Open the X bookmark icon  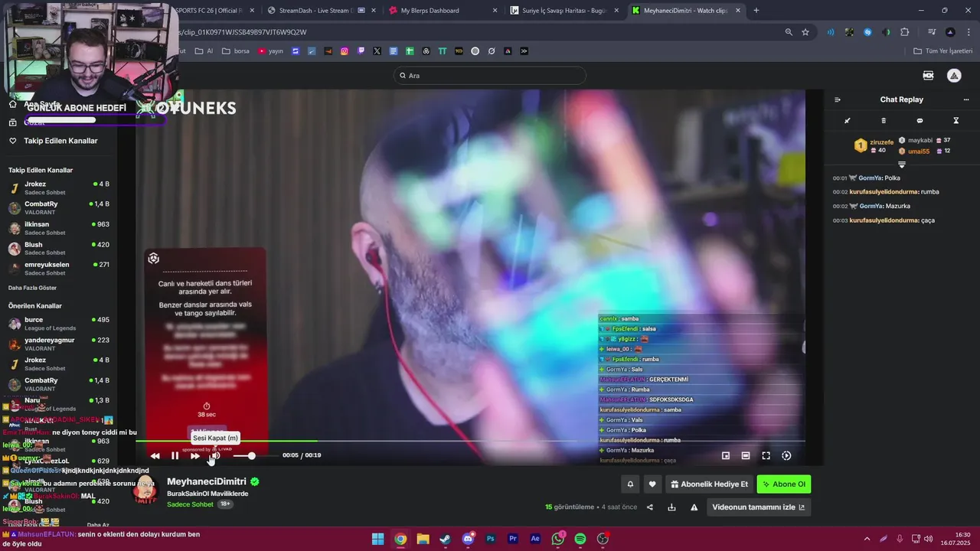377,51
